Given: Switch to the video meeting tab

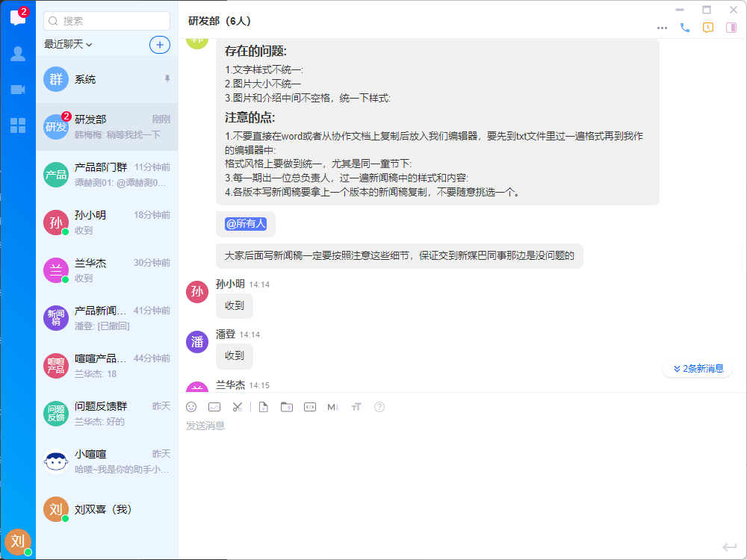Looking at the screenshot, I should click(x=18, y=90).
